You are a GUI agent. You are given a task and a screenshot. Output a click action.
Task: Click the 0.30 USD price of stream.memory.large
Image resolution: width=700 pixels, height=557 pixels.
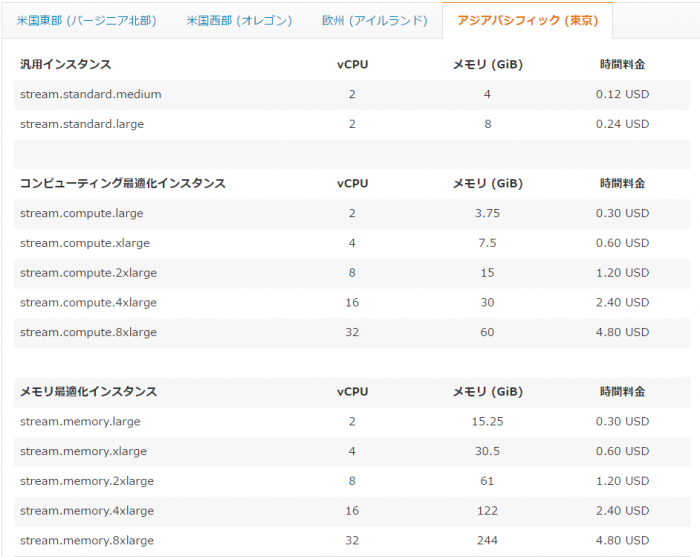coord(622,422)
